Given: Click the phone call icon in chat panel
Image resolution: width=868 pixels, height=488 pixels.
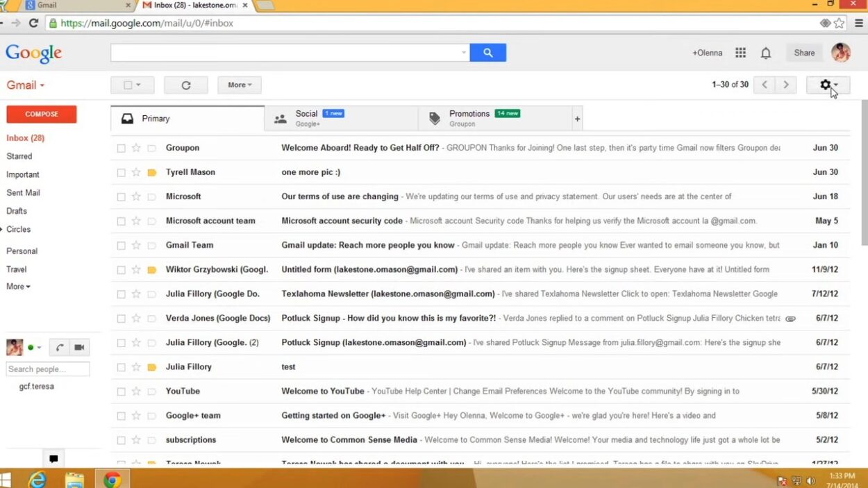Looking at the screenshot, I should tap(60, 347).
